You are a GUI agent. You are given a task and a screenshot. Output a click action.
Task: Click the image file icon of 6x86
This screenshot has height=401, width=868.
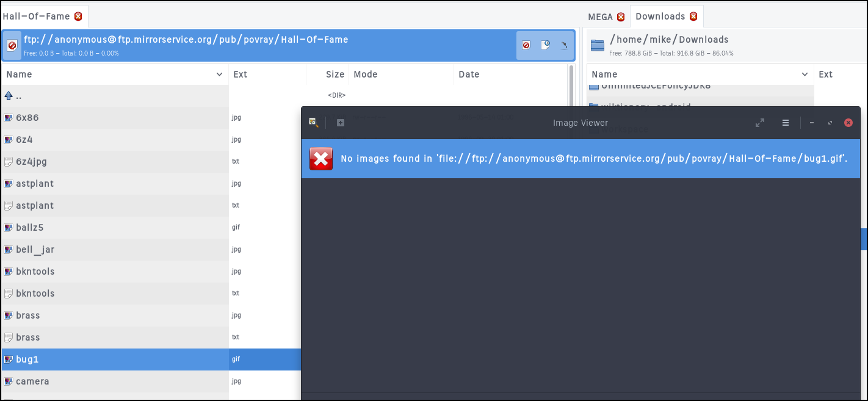pos(9,118)
